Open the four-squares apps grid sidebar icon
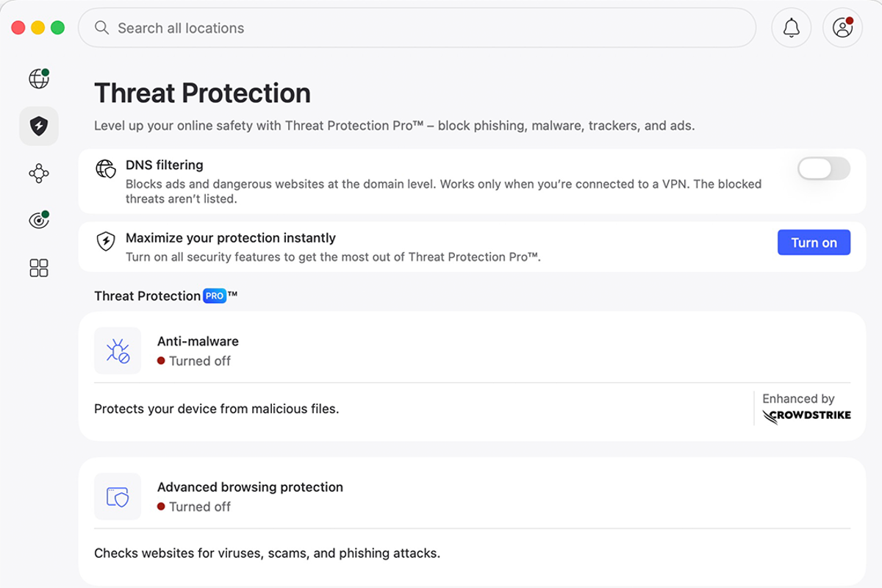The width and height of the screenshot is (882, 588). point(39,268)
